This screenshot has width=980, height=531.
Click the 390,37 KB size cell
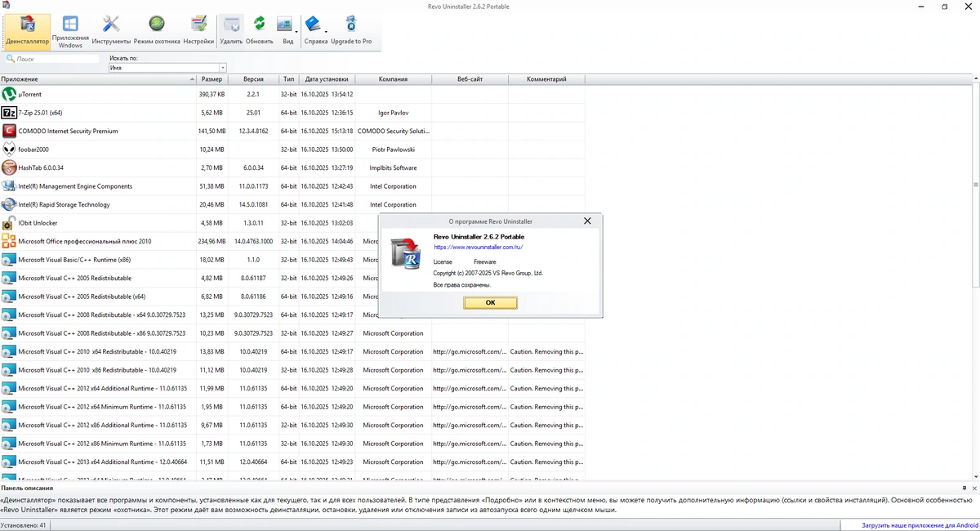tap(212, 95)
